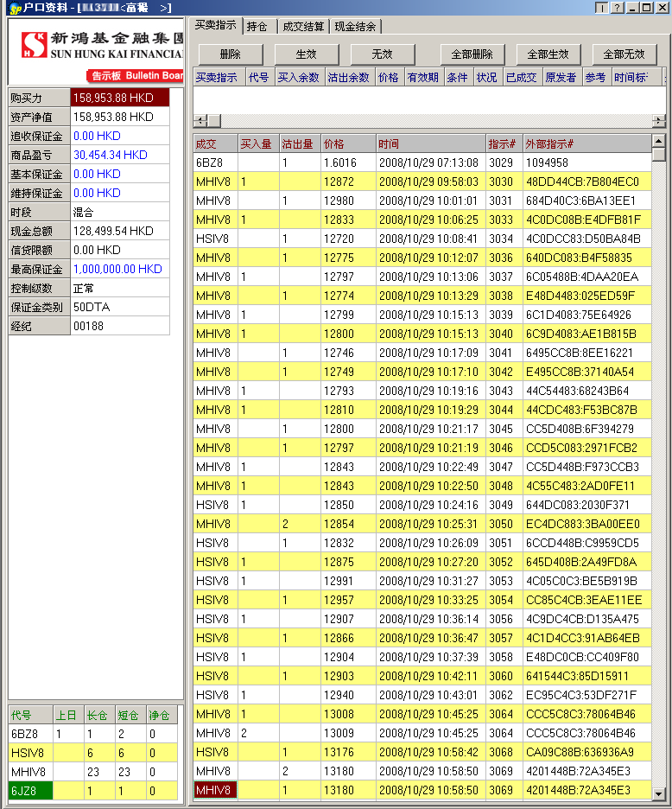Sort orders by 沽出余数 column header
Screen dimensions: 672x809
(x=349, y=78)
